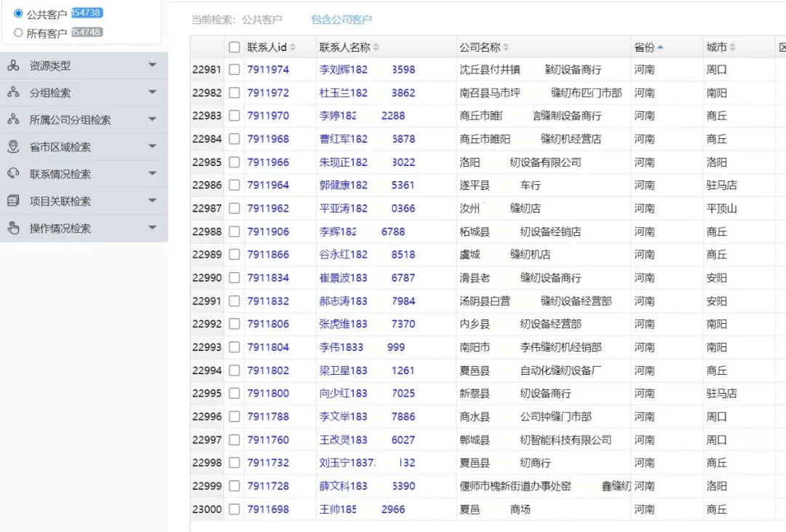This screenshot has width=786, height=532.
Task: Expand the 资源类型 dropdown arrow
Action: pos(152,65)
